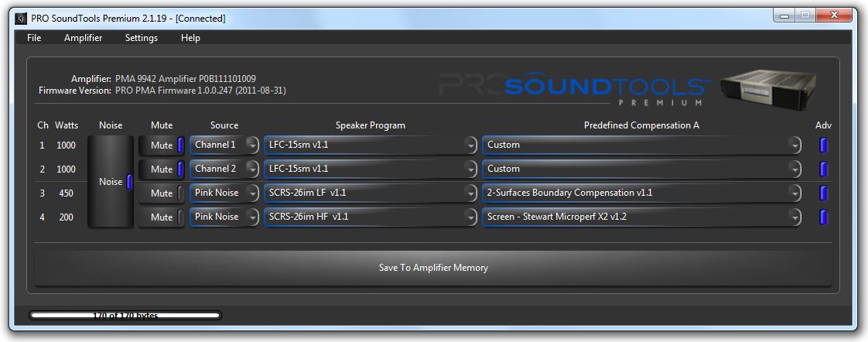Toggle the Noise generator button
Viewport: 868px width, 342px height.
(x=111, y=182)
